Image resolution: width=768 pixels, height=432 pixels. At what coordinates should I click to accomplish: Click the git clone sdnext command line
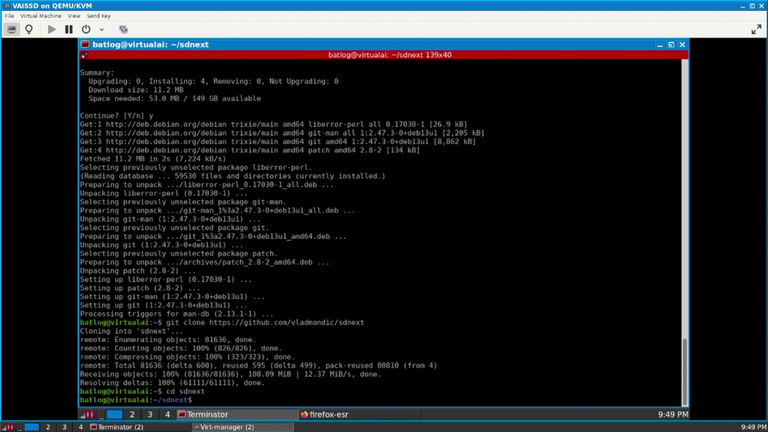point(222,322)
